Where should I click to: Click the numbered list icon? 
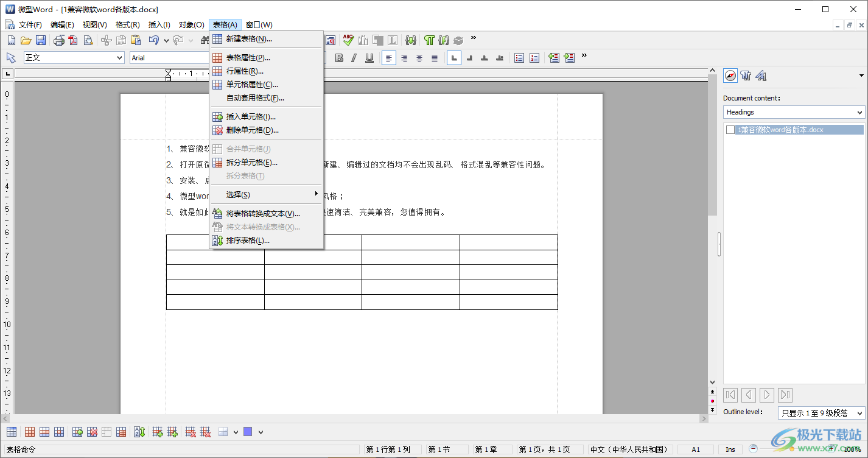(x=534, y=58)
